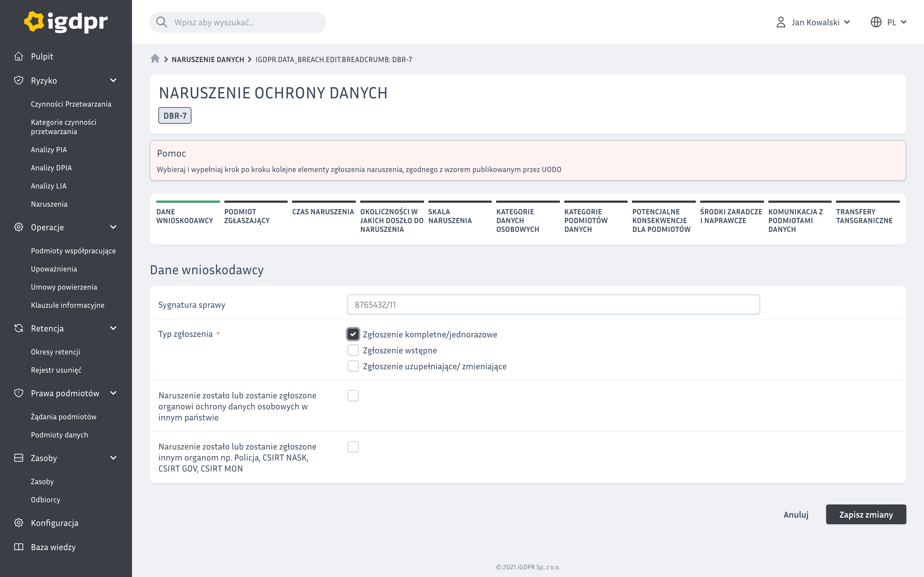
Task: Enable the Zgłoszenie wstępne checkbox
Action: click(x=353, y=350)
